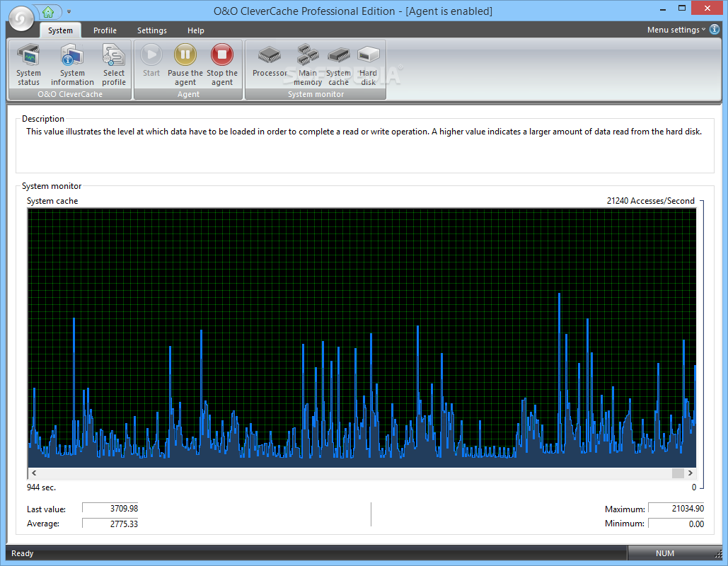Show the System cache monitor

tap(338, 64)
